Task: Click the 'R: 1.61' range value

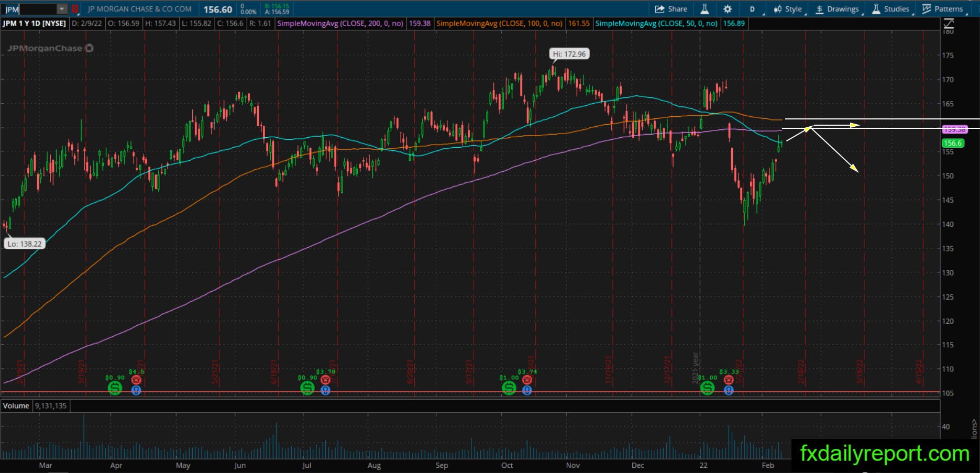Action: [x=260, y=24]
